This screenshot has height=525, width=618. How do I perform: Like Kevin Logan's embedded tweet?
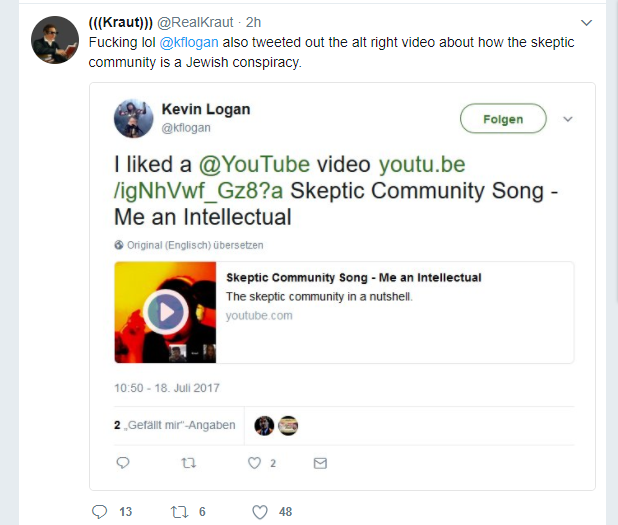(254, 463)
